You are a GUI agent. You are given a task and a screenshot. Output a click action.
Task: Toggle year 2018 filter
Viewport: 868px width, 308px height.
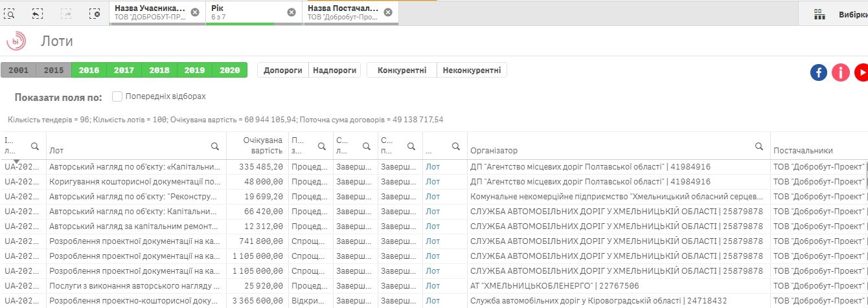click(159, 70)
